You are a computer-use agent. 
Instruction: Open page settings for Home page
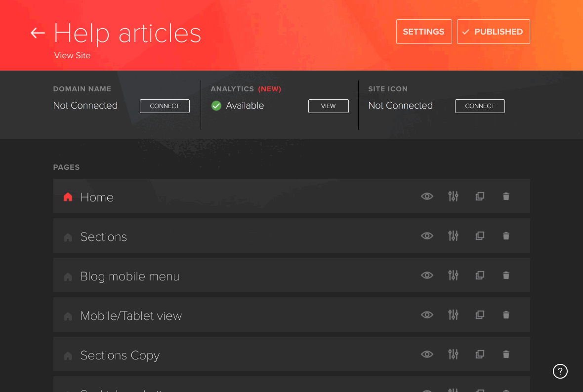click(453, 196)
